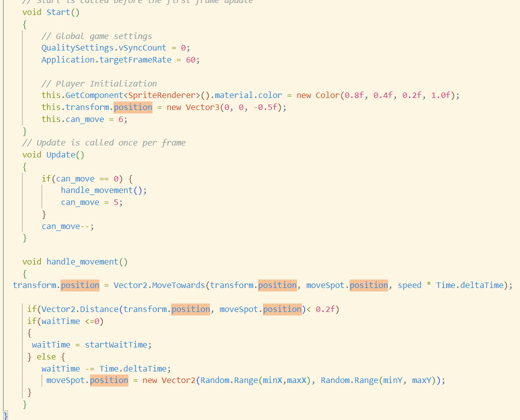Click the handle_movement function definition
The height and width of the screenshot is (420, 520).
tap(81, 261)
